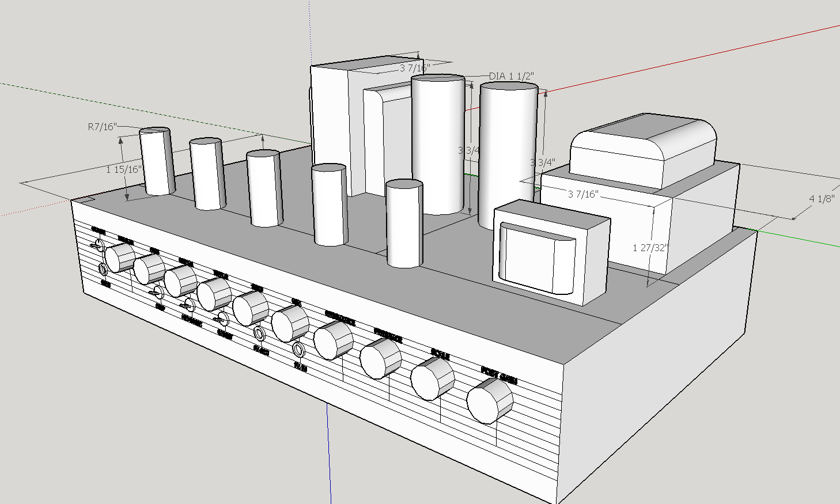
Task: Select the leftmost knob on the front panel
Action: tap(120, 257)
